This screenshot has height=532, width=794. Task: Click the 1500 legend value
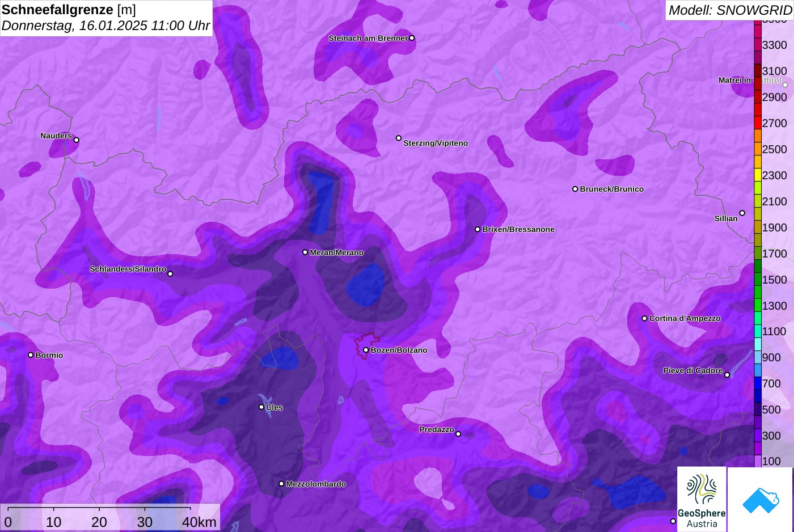pos(774,280)
